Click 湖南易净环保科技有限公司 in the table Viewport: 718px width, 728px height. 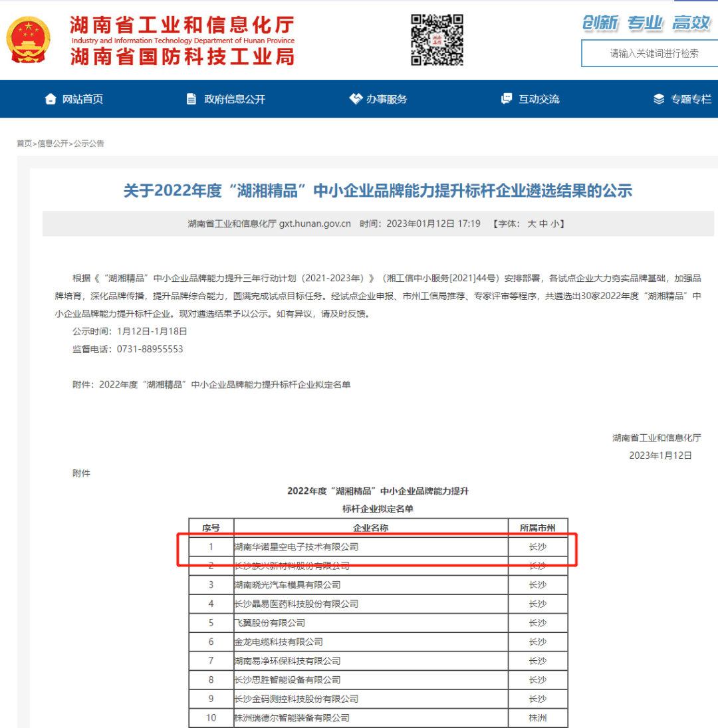click(x=287, y=661)
